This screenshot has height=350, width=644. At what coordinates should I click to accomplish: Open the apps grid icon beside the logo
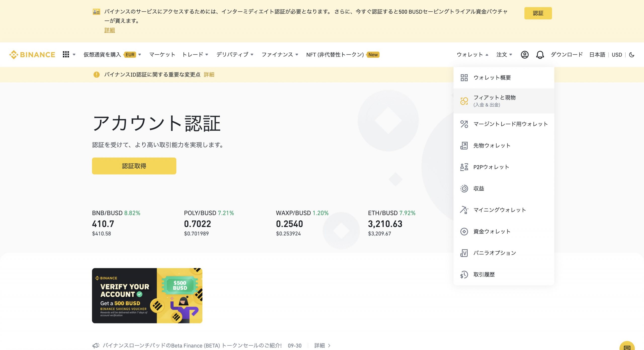(x=65, y=55)
